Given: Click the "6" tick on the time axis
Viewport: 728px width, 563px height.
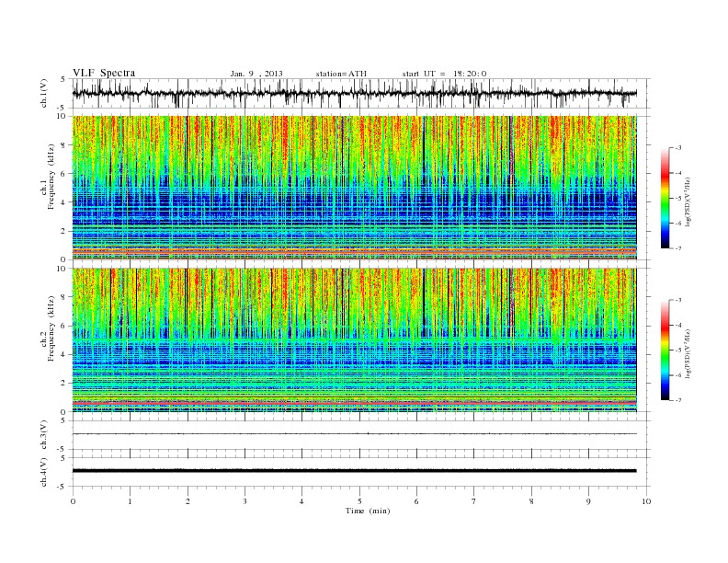Looking at the screenshot, I should [x=416, y=501].
